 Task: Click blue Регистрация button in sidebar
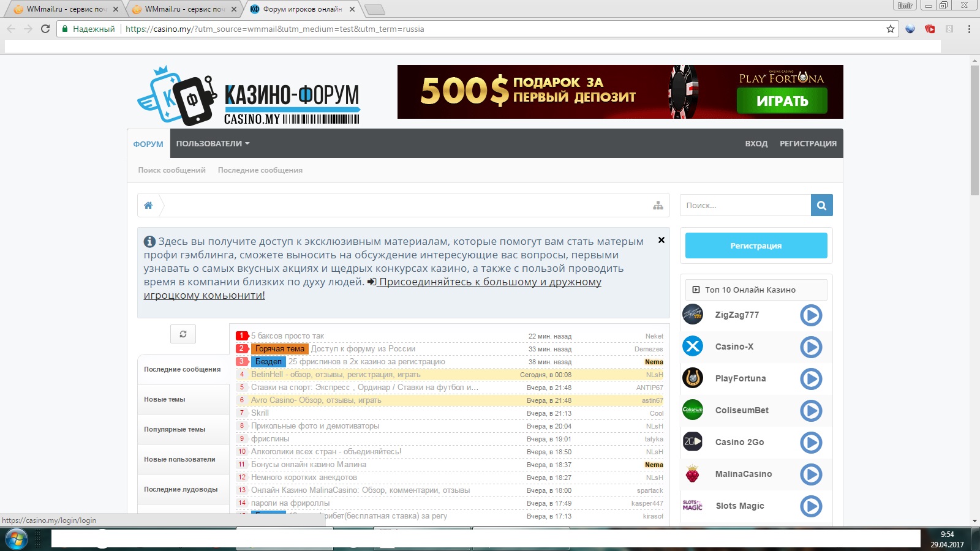coord(756,246)
